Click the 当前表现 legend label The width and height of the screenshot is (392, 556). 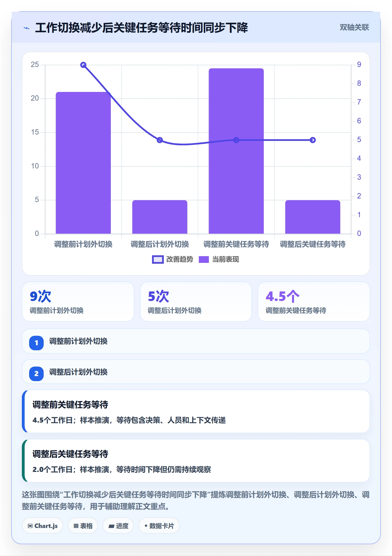(226, 260)
